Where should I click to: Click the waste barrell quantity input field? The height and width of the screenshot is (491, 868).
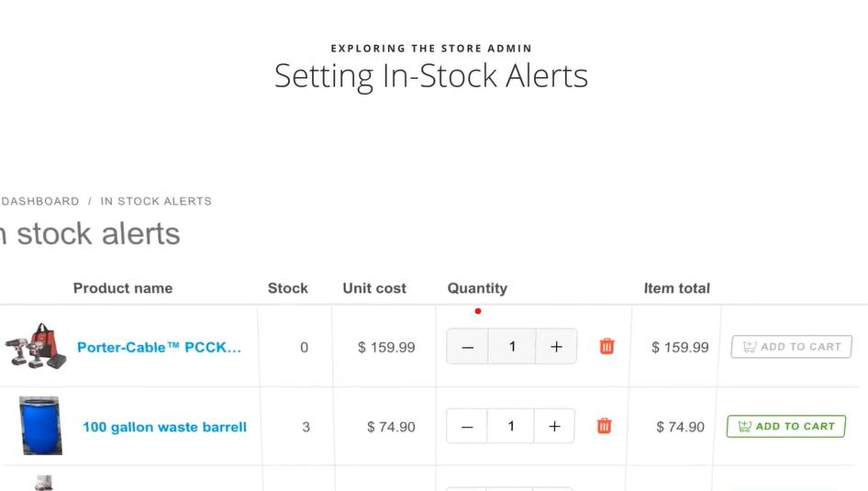pyautogui.click(x=511, y=427)
